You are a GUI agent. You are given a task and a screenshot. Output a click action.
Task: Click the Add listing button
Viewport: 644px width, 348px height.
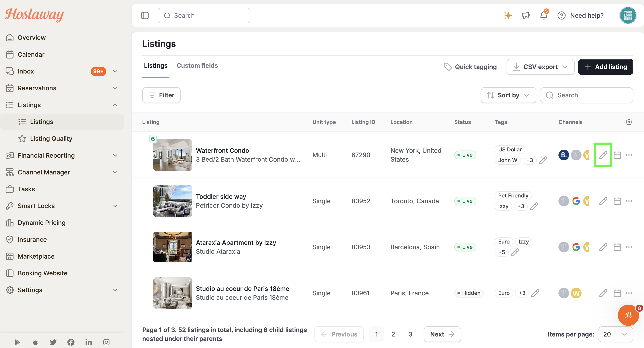pyautogui.click(x=605, y=67)
